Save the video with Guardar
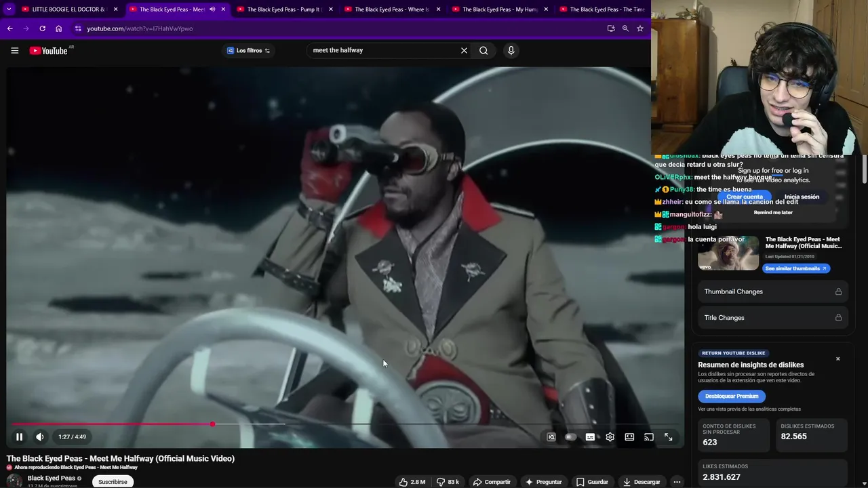The image size is (868, 488). pyautogui.click(x=592, y=482)
